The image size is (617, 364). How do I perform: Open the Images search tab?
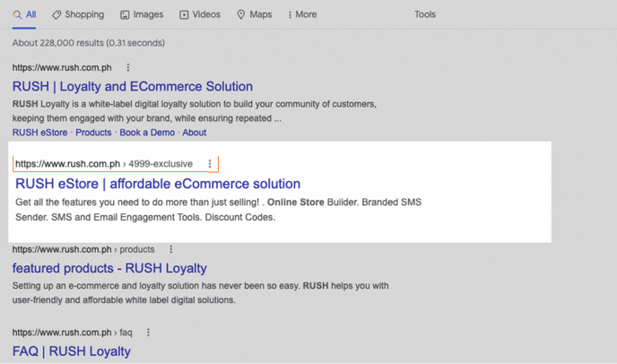(x=142, y=15)
